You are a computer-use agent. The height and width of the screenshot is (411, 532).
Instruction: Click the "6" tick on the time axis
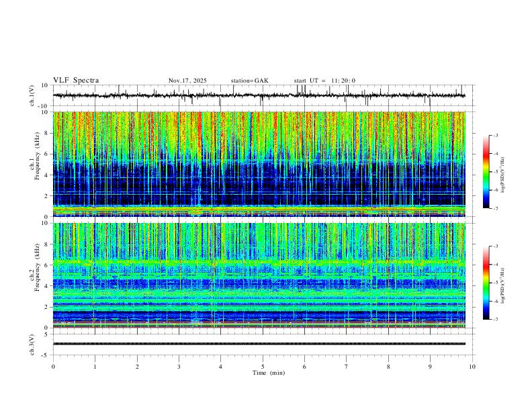[x=305, y=367]
